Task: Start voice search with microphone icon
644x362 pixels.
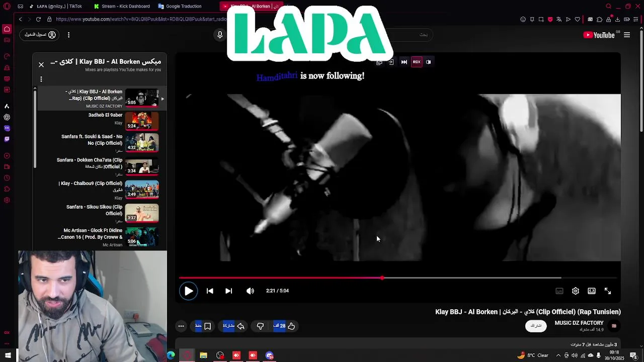Action: pos(220,35)
